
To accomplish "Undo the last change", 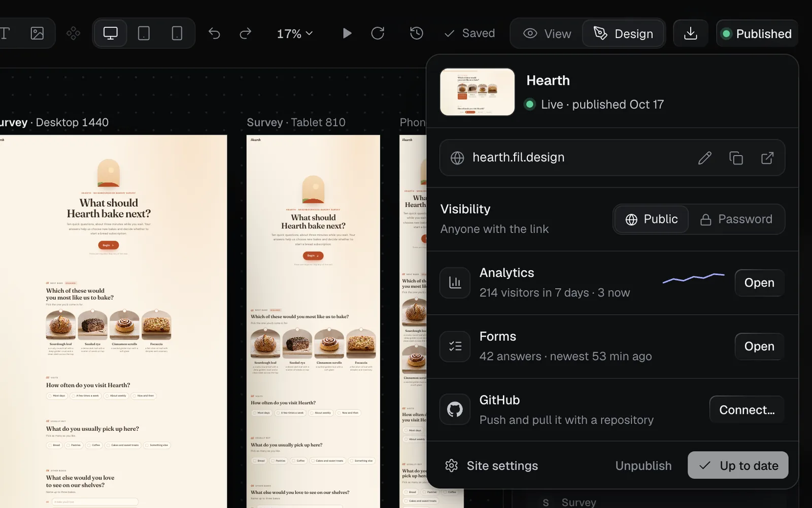I will coord(214,34).
